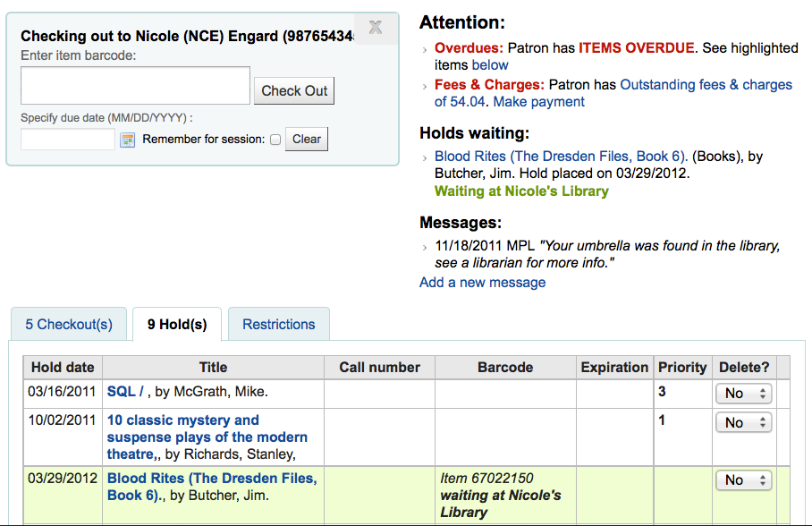Click the Make payment link
Screen dimensions: 812x526
pyautogui.click(x=538, y=102)
